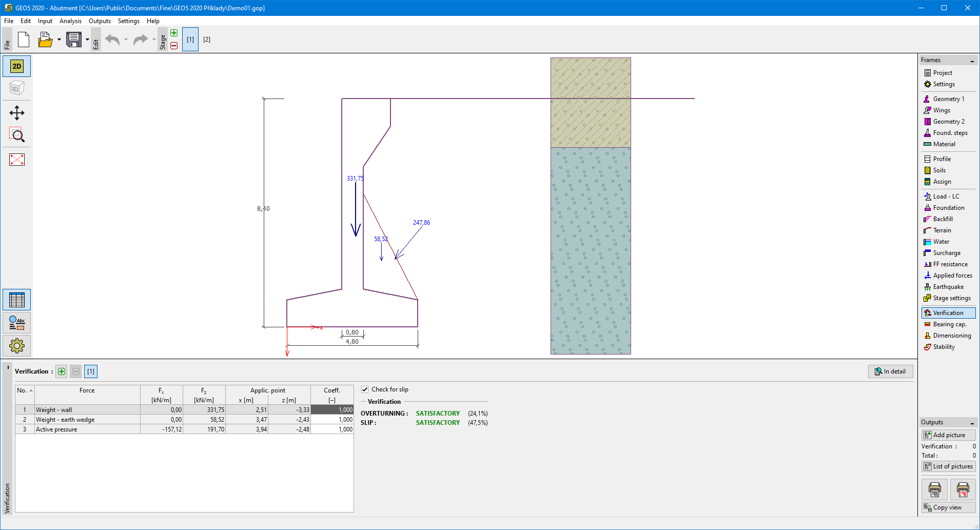Click the save file icon
The height and width of the screenshot is (530, 980).
[74, 40]
